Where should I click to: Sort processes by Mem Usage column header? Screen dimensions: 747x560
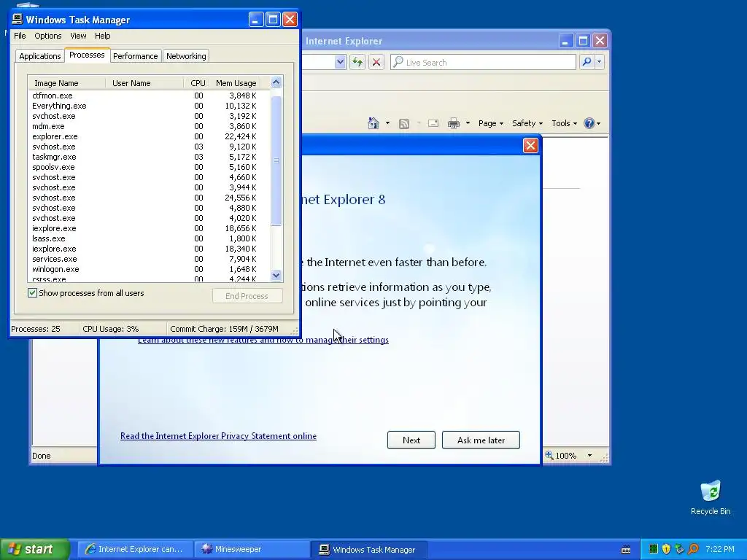(236, 83)
